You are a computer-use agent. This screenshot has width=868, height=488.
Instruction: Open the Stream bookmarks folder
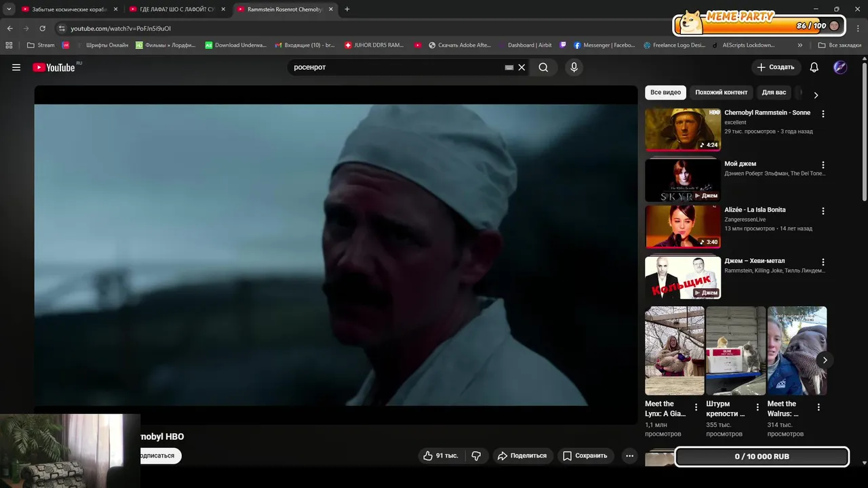click(x=41, y=45)
